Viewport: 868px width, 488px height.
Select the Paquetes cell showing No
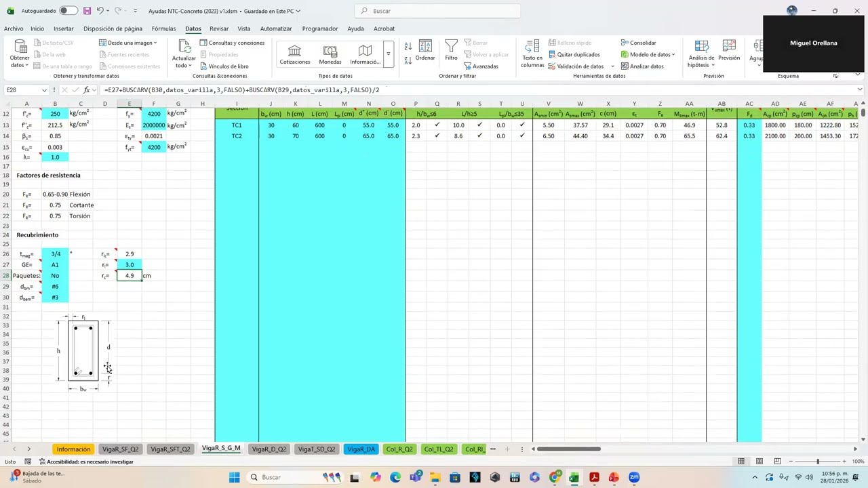point(55,276)
